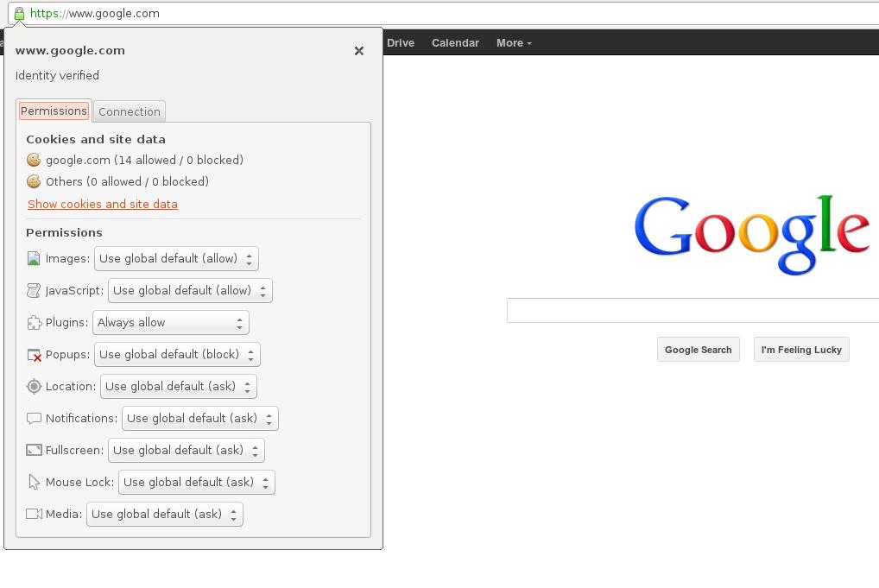This screenshot has height=588, width=879.
Task: Click the Location target icon
Action: click(x=35, y=386)
